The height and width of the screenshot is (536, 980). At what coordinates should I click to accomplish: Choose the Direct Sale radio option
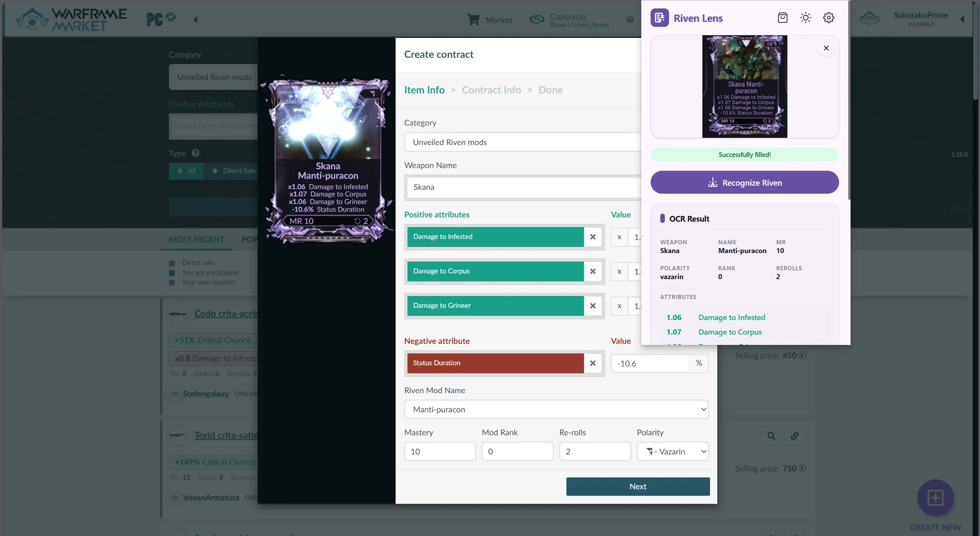pyautogui.click(x=215, y=171)
